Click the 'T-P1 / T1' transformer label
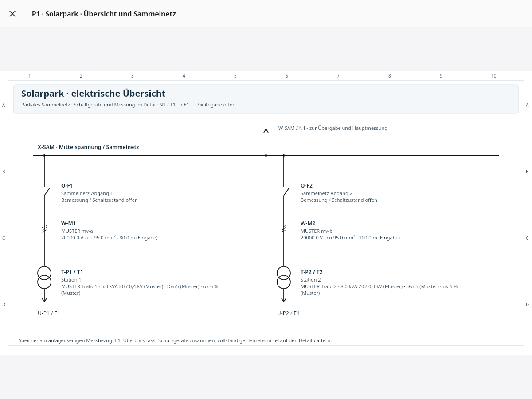This screenshot has width=532, height=399. pyautogui.click(x=72, y=272)
